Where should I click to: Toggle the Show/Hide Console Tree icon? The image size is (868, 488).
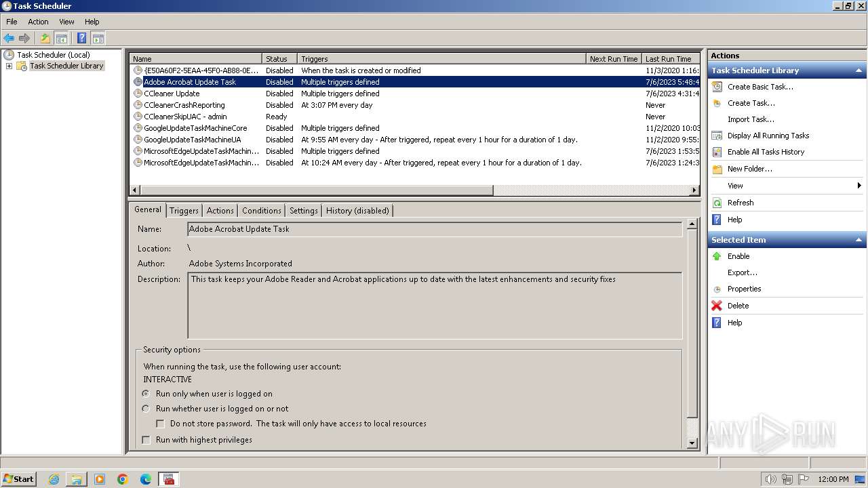61,39
